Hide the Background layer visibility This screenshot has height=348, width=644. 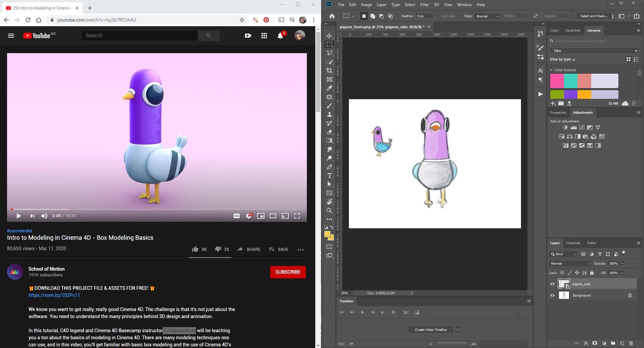[552, 296]
